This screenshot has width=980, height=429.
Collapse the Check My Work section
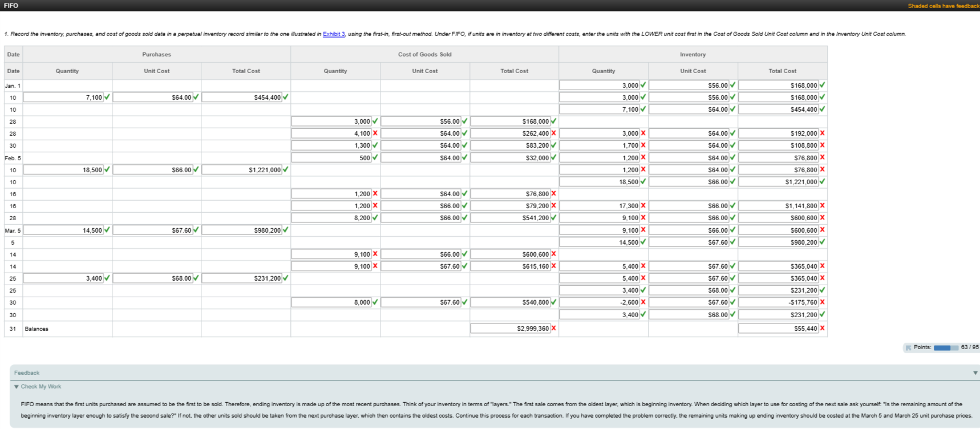coord(17,387)
